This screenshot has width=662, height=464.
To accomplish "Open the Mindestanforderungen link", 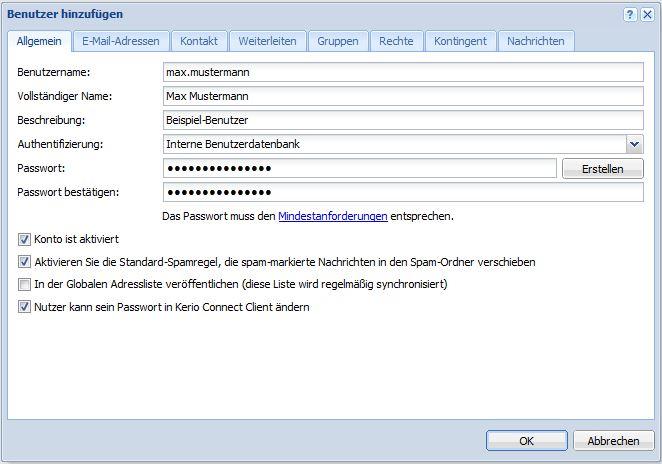I will click(x=332, y=216).
